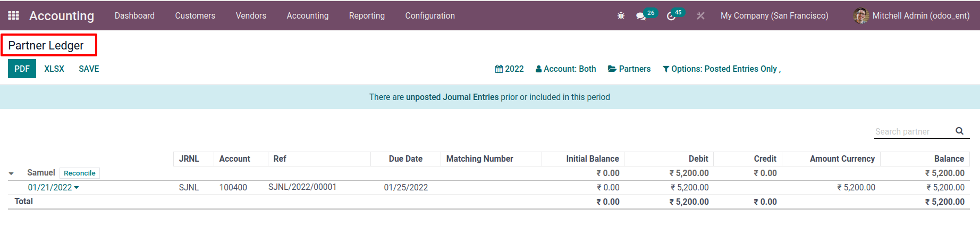Click the Reconcile button next to Samuel
The width and height of the screenshot is (980, 242).
tap(80, 173)
